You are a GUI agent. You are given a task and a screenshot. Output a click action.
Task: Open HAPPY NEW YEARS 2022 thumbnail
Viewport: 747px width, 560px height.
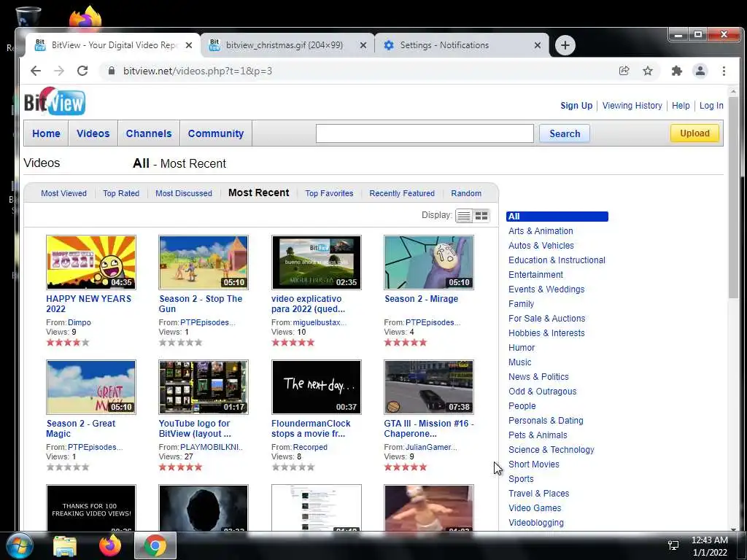click(x=91, y=262)
